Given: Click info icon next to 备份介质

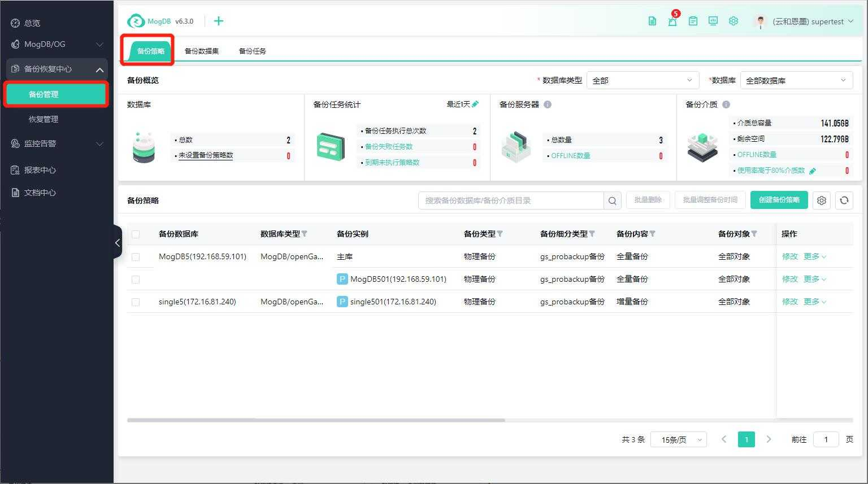Looking at the screenshot, I should (x=726, y=104).
